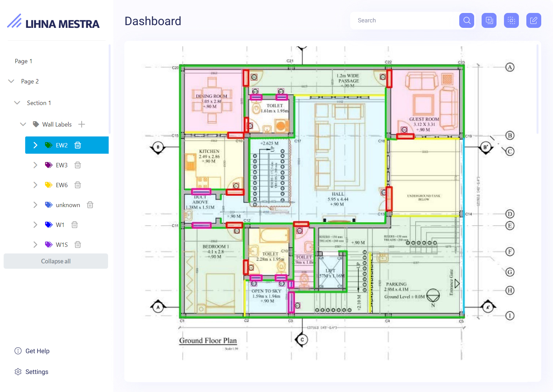Click the Settings gear icon
Image resolution: width=553 pixels, height=392 pixels.
(18, 372)
